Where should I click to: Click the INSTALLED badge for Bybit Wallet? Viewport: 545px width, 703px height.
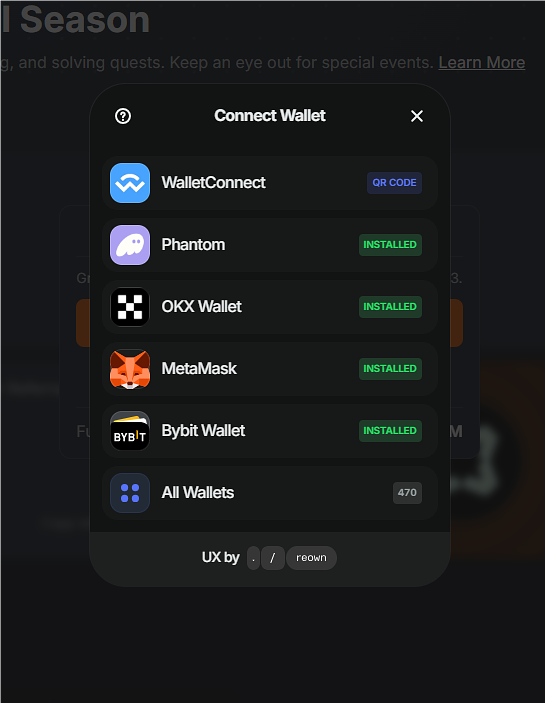pos(390,430)
